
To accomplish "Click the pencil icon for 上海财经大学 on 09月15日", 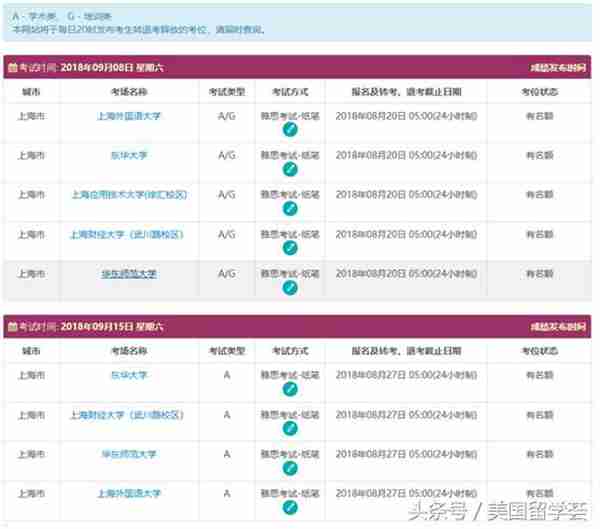I will 290,429.
